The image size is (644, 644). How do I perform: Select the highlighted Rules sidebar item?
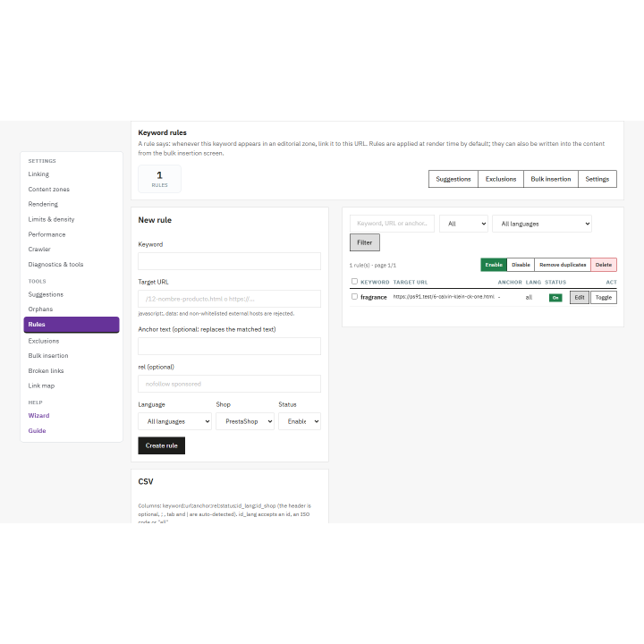[x=72, y=325]
